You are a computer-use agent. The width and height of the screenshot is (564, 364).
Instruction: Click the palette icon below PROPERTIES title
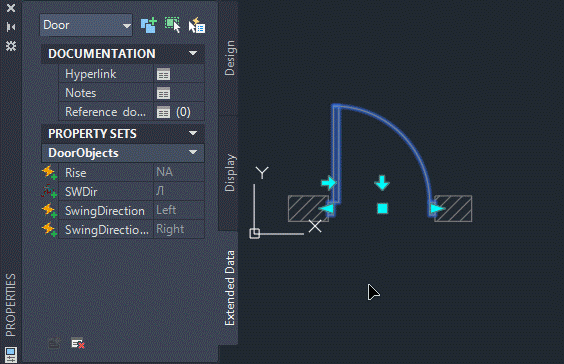[x=11, y=354]
